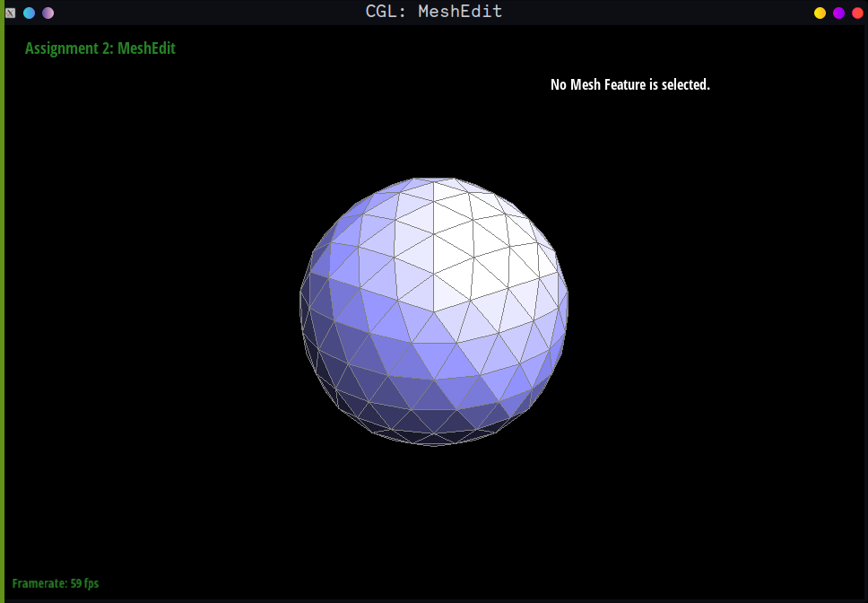Click the X11 application icon in title bar
Viewport: 868px width, 603px height.
tap(11, 13)
